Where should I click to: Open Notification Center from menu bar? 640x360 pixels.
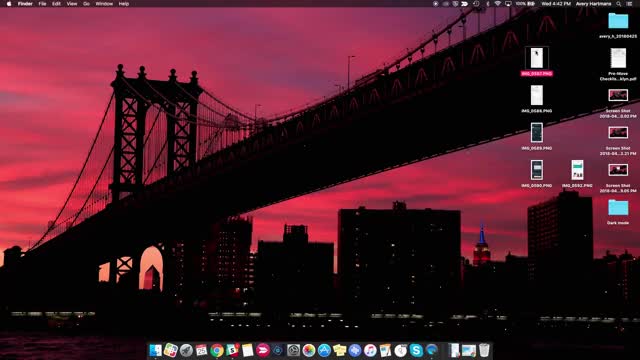pyautogui.click(x=630, y=4)
